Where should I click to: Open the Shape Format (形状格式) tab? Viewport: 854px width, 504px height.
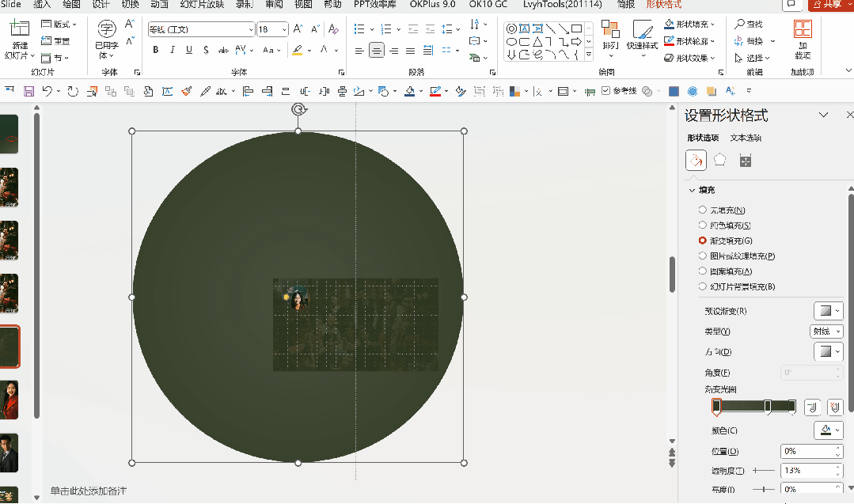click(x=664, y=5)
